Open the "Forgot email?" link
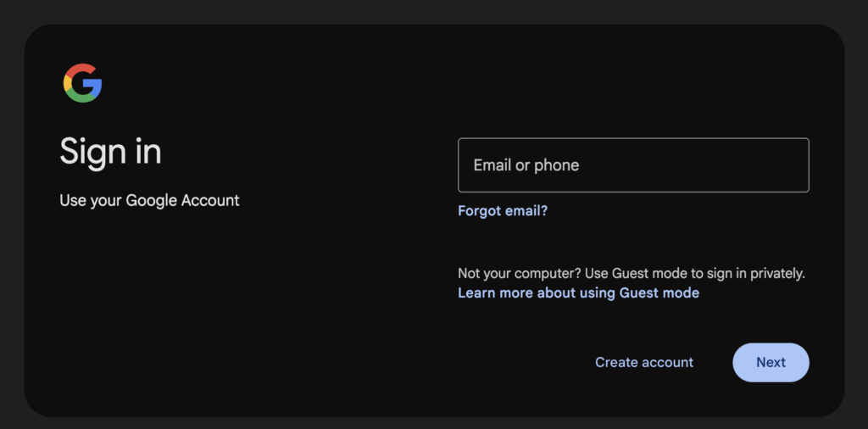This screenshot has width=868, height=429. click(503, 211)
